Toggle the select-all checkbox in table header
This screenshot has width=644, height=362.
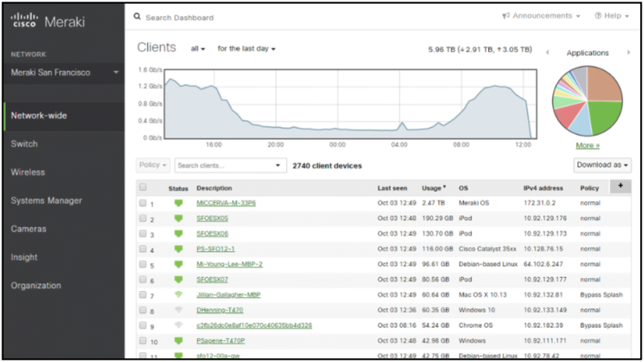142,187
